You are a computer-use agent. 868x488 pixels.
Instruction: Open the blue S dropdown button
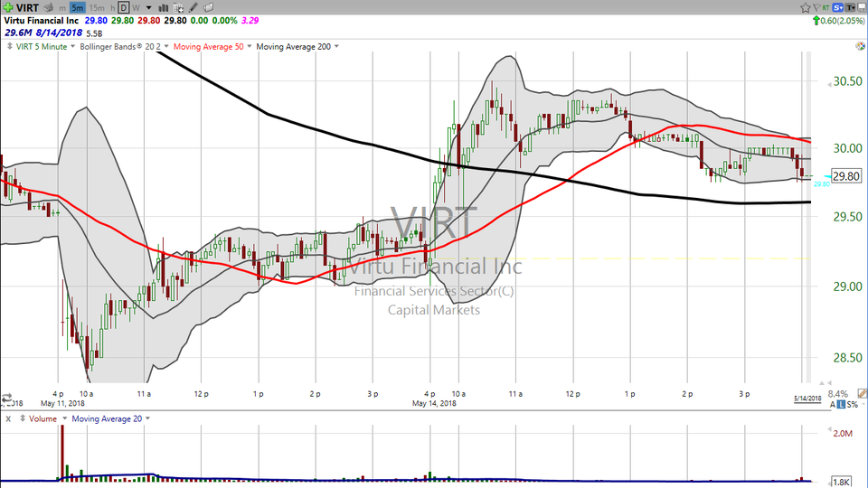837,7
